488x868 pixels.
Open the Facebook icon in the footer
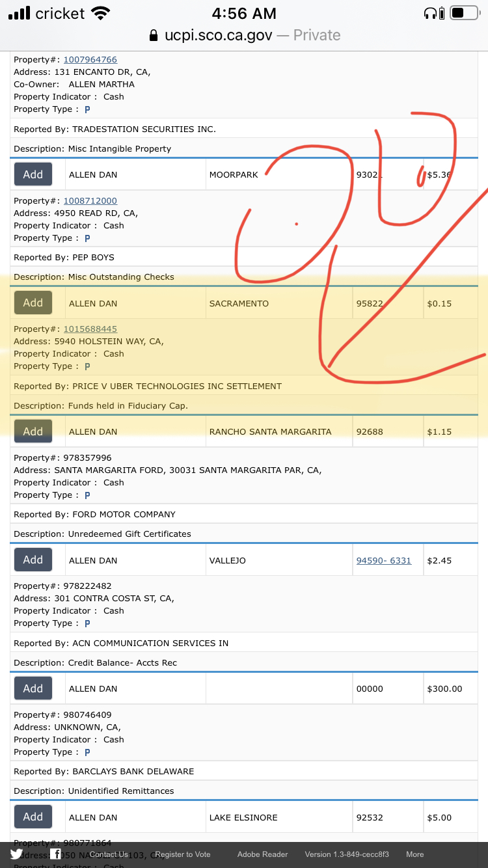[x=57, y=854]
